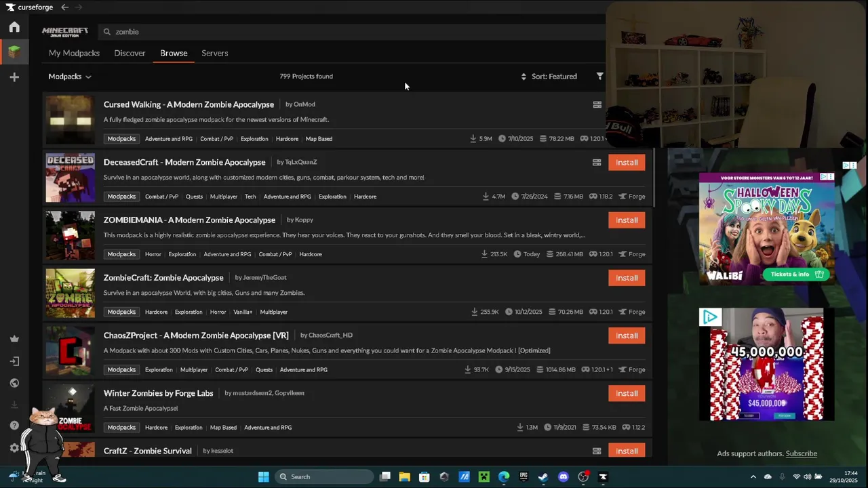Open Epic Games Launcher from taskbar
The height and width of the screenshot is (488, 868).
point(524,476)
